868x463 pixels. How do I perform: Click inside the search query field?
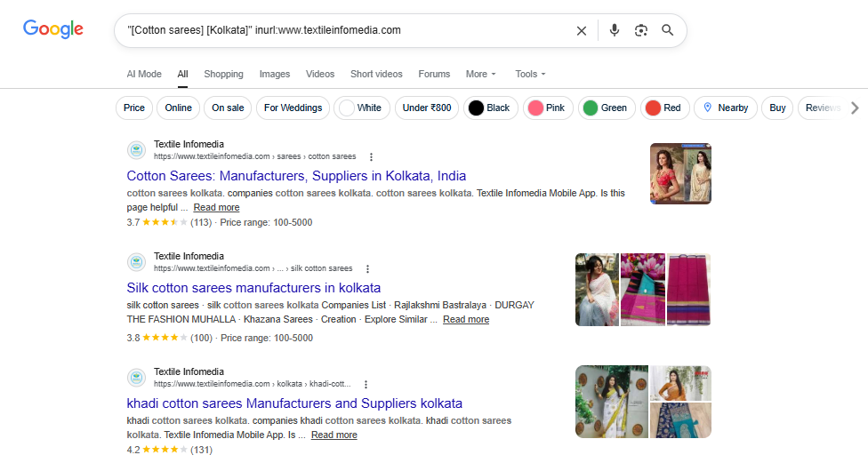coord(347,30)
